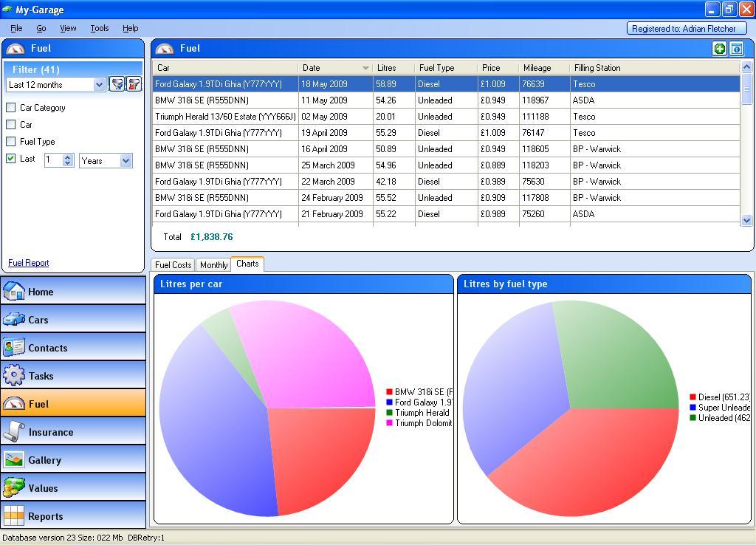Go to the Tasks section
Image resolution: width=756 pixels, height=545 pixels.
(x=73, y=376)
